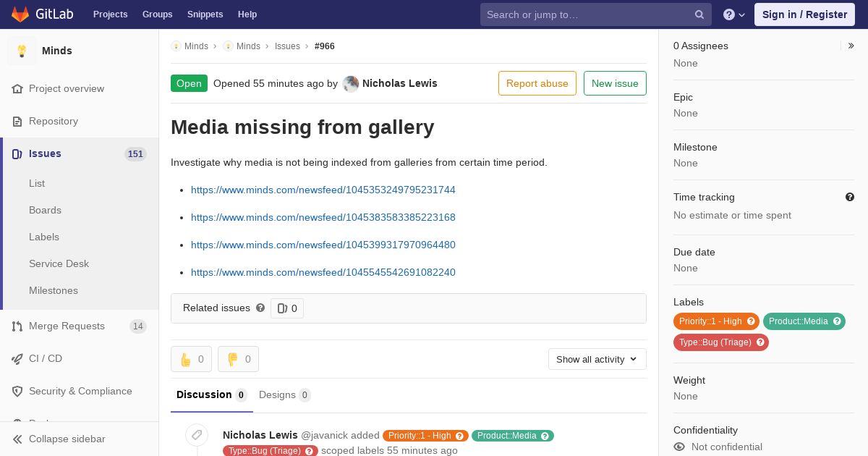This screenshot has width=868, height=456.
Task: Click the label tag icon in the activity timeline
Action: pyautogui.click(x=197, y=435)
